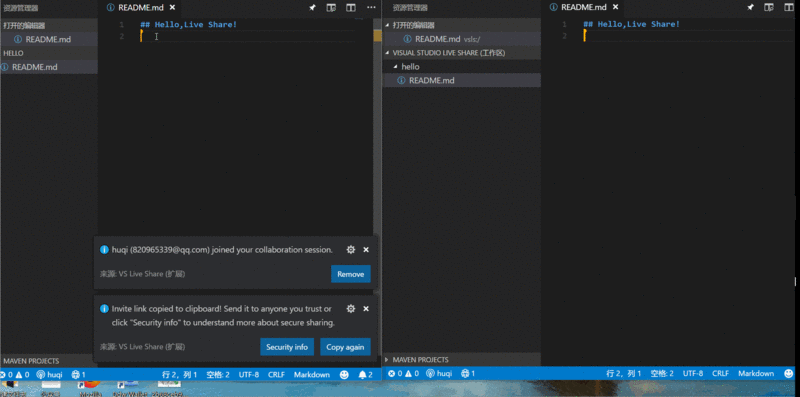Change UTF-8 encoding in right status bar
This screenshot has width=800, height=397.
[693, 374]
